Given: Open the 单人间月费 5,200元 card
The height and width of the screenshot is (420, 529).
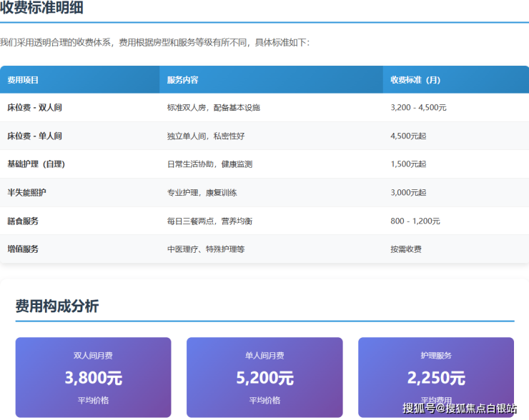Looking at the screenshot, I should 264,377.
